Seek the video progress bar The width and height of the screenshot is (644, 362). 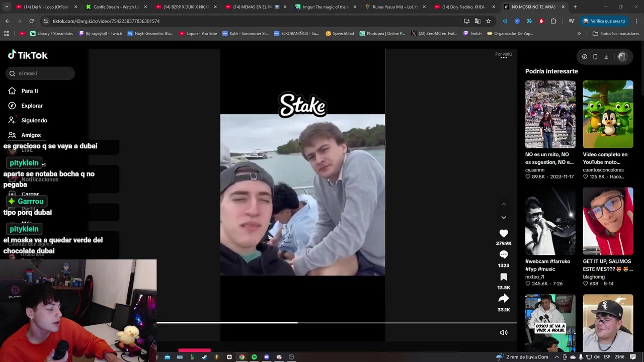pos(337,323)
